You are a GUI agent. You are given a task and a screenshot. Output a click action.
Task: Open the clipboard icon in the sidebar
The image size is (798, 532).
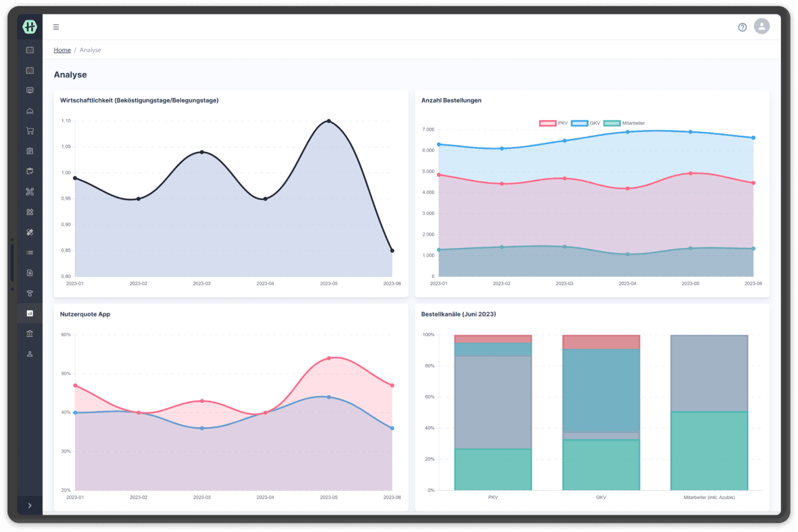tap(29, 150)
